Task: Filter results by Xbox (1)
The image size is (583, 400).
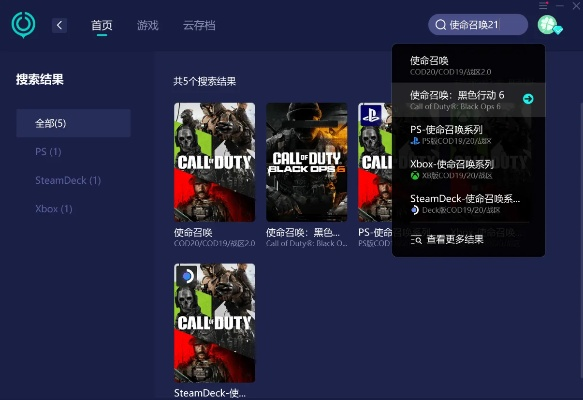Action: tap(54, 209)
